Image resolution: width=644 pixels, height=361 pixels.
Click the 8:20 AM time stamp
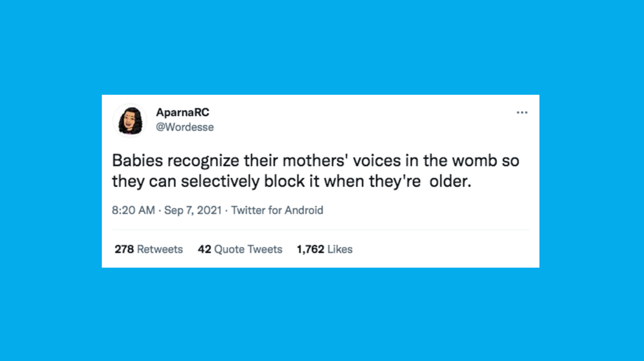[x=133, y=210]
